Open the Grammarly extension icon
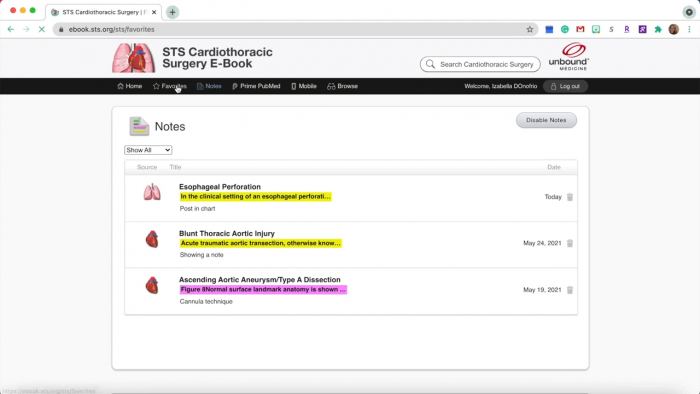The width and height of the screenshot is (700, 394). click(x=565, y=29)
